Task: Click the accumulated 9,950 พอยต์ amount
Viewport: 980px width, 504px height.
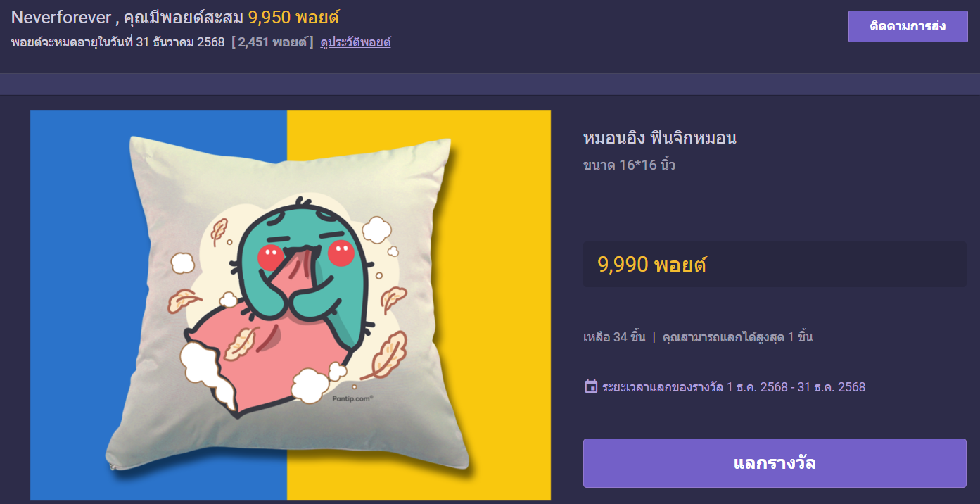Action: 294,18
